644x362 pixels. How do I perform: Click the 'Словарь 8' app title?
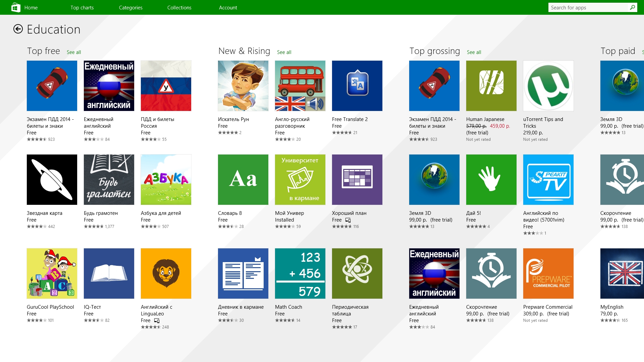(x=230, y=213)
